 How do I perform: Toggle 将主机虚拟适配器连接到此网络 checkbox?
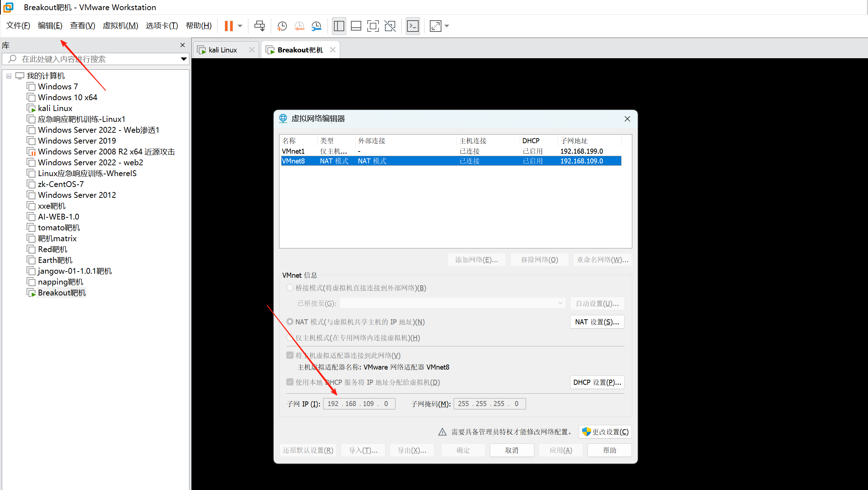click(290, 355)
